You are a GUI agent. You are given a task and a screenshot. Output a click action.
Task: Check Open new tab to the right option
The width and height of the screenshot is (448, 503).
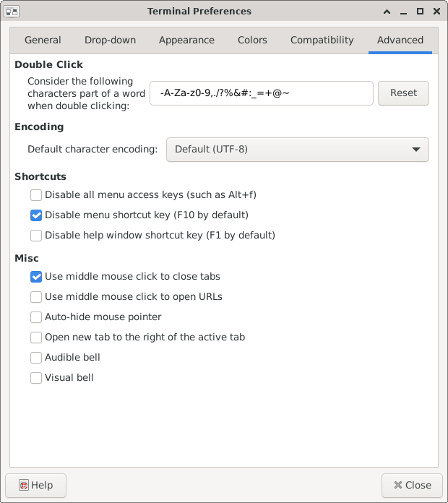coord(36,338)
